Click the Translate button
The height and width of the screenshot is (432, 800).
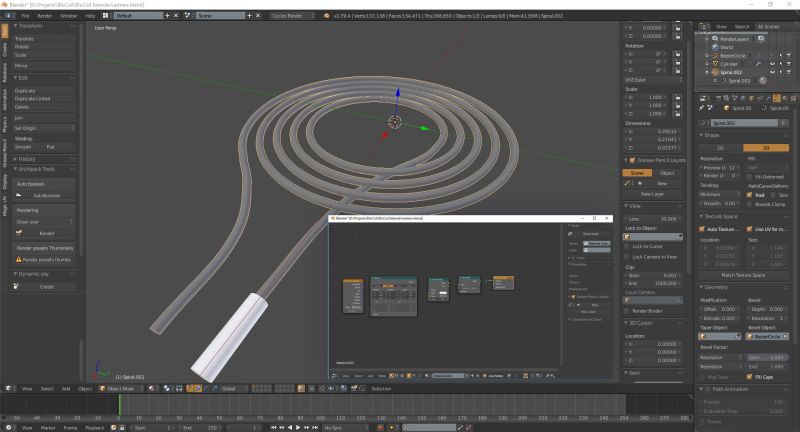click(x=44, y=39)
